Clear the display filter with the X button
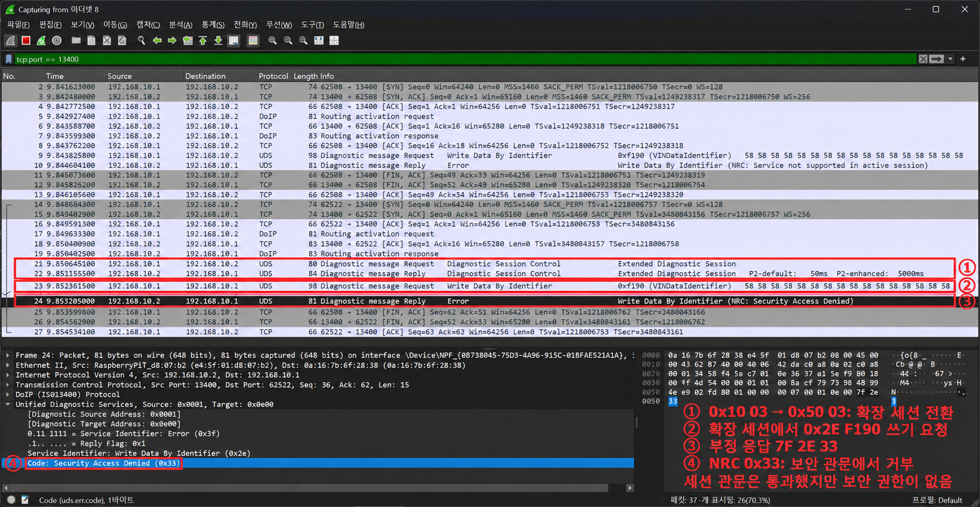 (923, 59)
